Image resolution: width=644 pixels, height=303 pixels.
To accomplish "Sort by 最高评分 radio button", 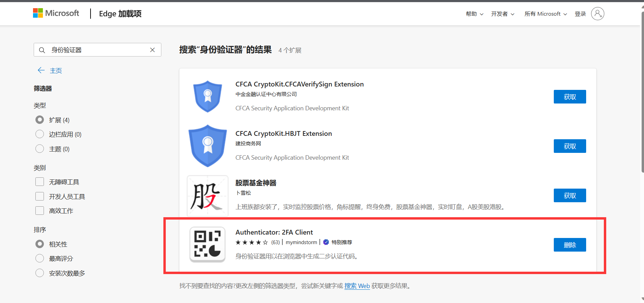I will 40,258.
